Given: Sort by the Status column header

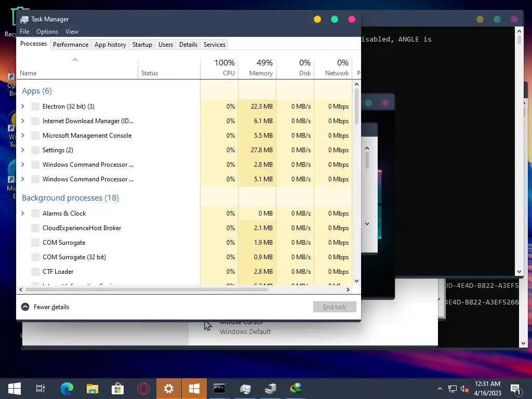Looking at the screenshot, I should click(x=169, y=68).
